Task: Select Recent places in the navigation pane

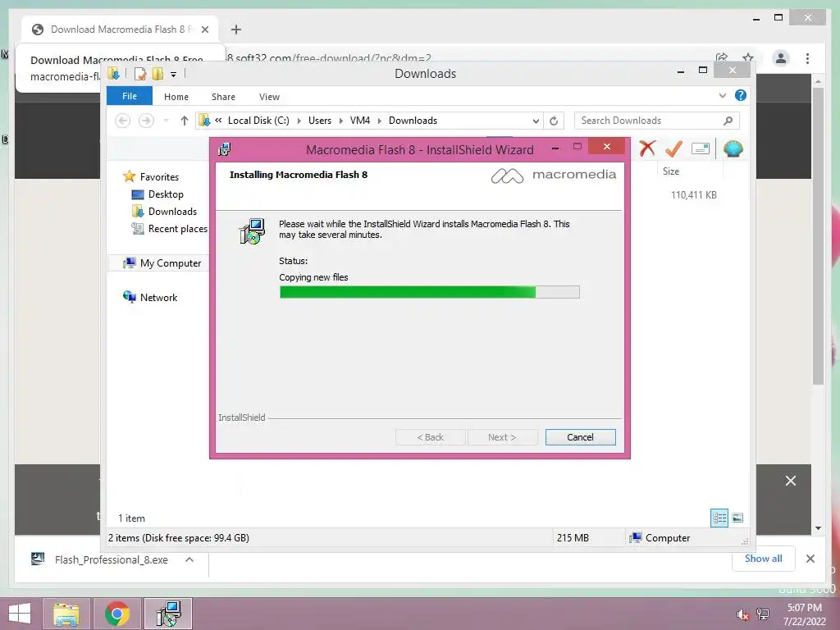Action: pyautogui.click(x=177, y=229)
